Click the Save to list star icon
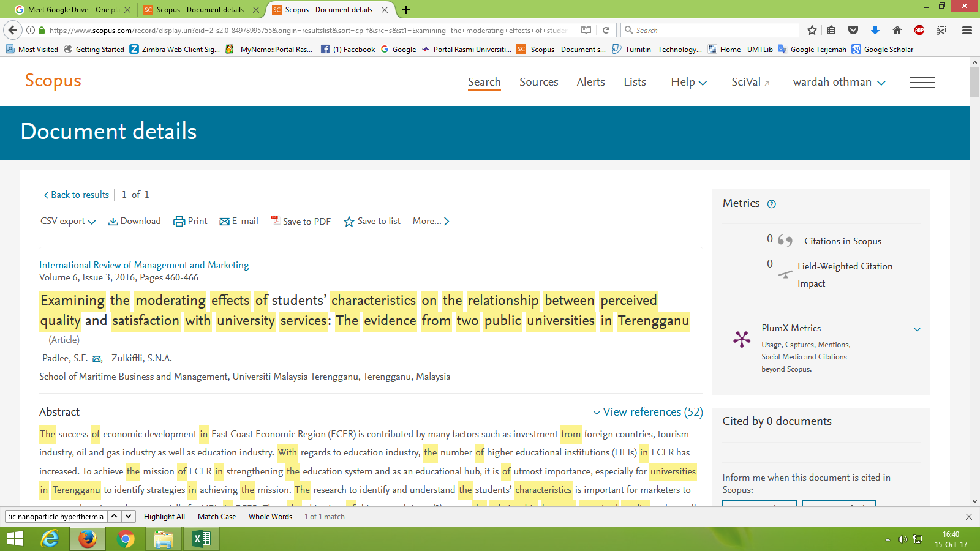The height and width of the screenshot is (551, 980). click(x=349, y=222)
